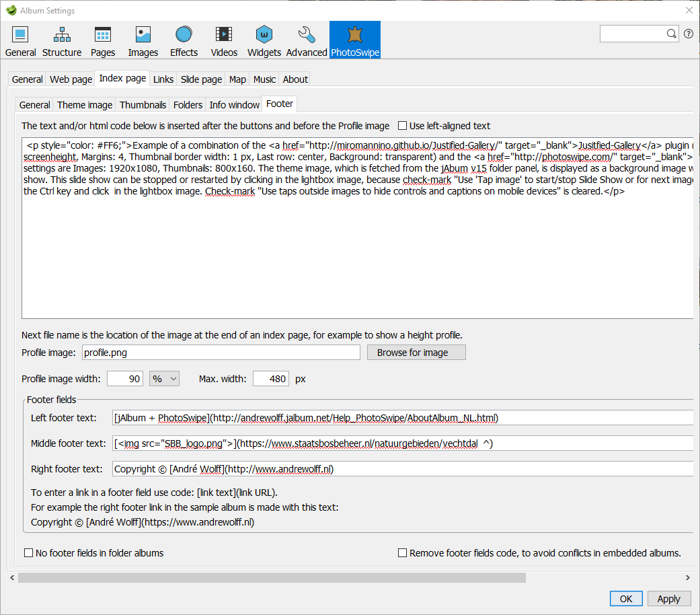Open the Images settings icon
Image resolution: width=700 pixels, height=615 pixels.
click(x=143, y=39)
